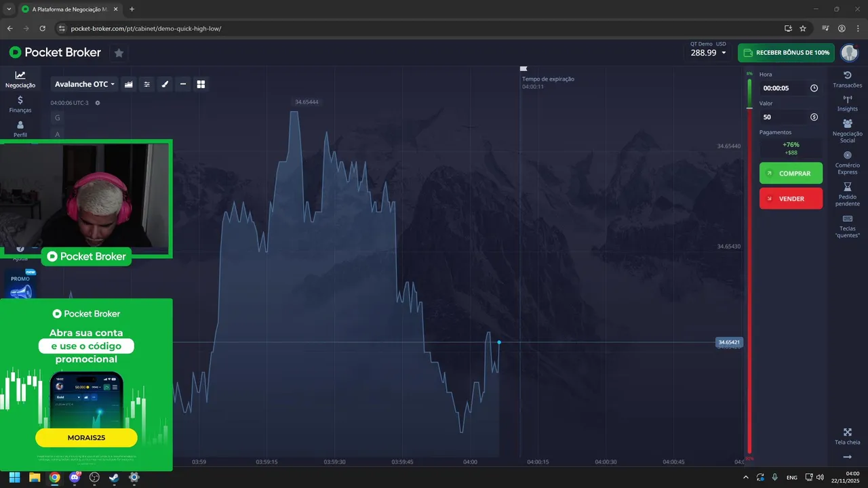
Task: Click the 04:00:06 UTC-3 time label
Action: tap(69, 103)
